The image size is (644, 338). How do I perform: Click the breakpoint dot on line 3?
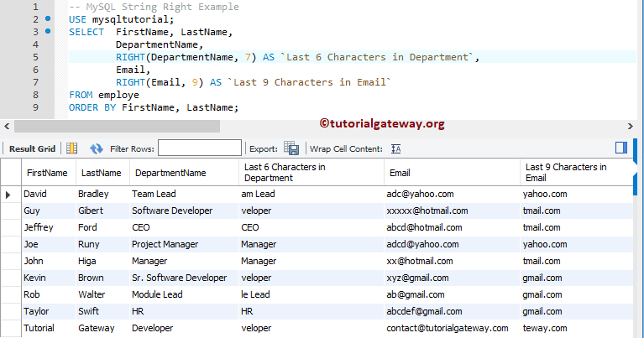pos(48,31)
